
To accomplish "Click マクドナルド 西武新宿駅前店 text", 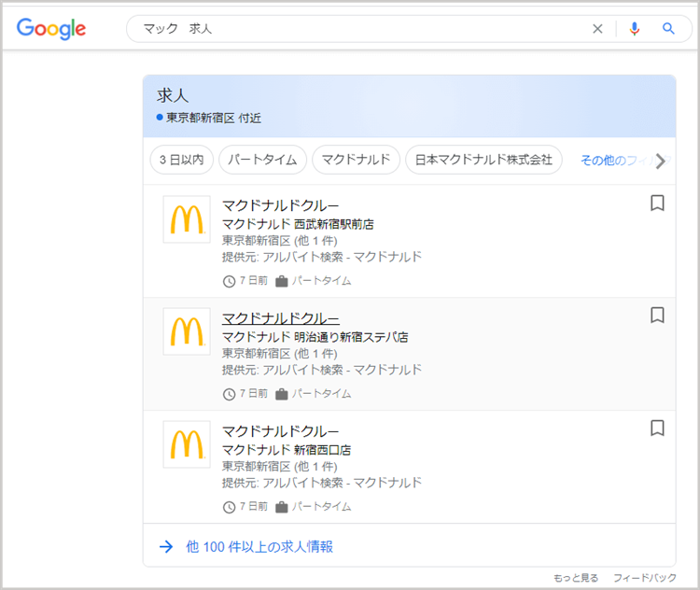I will click(298, 224).
